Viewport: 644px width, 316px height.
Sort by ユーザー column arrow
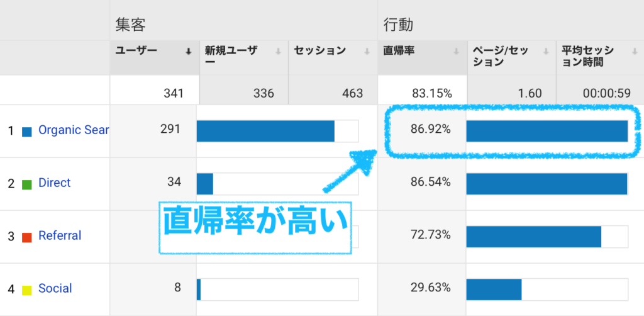point(189,52)
